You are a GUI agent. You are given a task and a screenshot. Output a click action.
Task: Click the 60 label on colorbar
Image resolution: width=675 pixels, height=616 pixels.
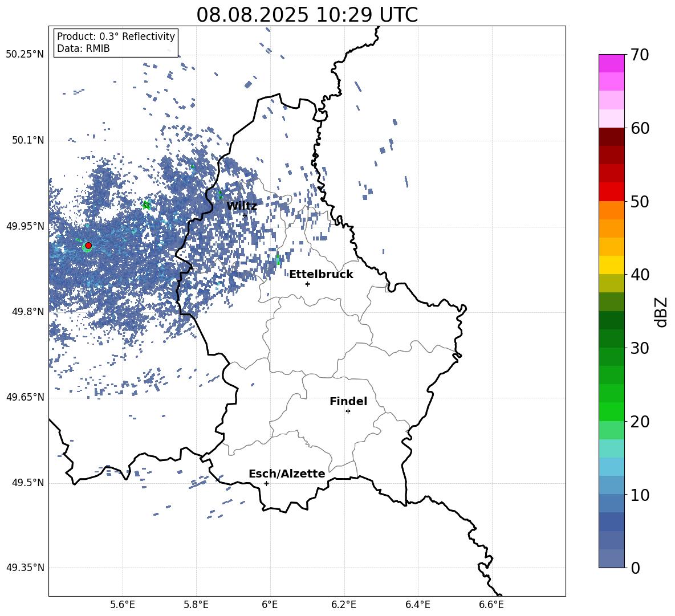point(640,128)
